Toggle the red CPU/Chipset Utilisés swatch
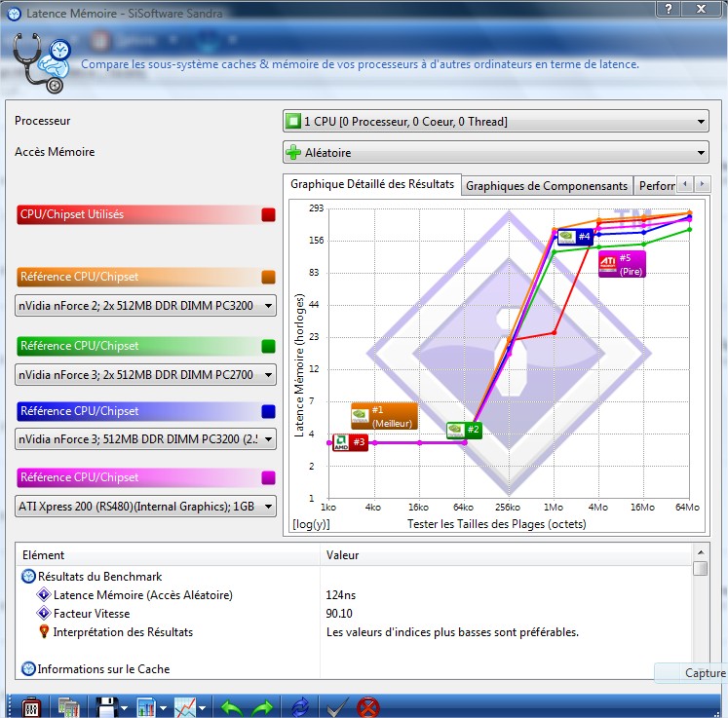 click(268, 214)
